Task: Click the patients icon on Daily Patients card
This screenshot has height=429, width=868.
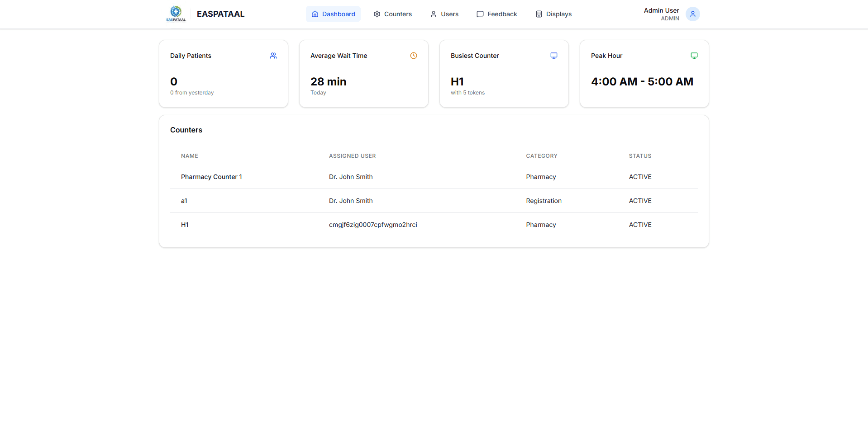Action: click(273, 56)
